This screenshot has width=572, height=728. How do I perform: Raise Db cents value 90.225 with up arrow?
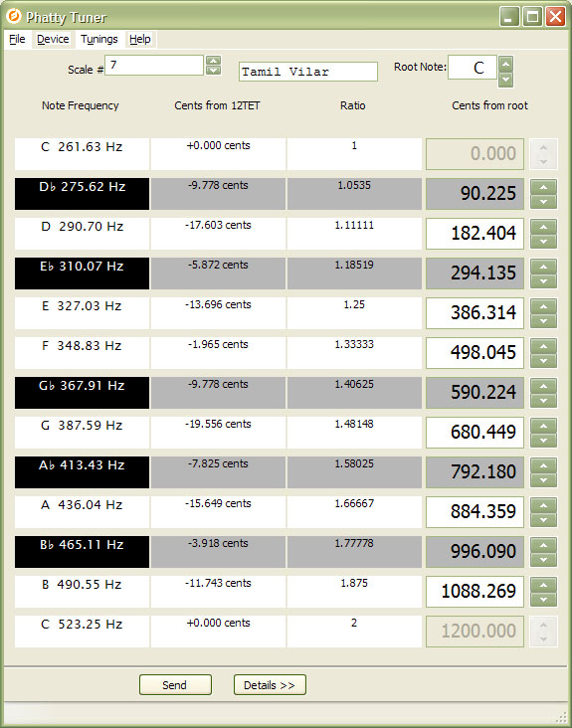[543, 187]
